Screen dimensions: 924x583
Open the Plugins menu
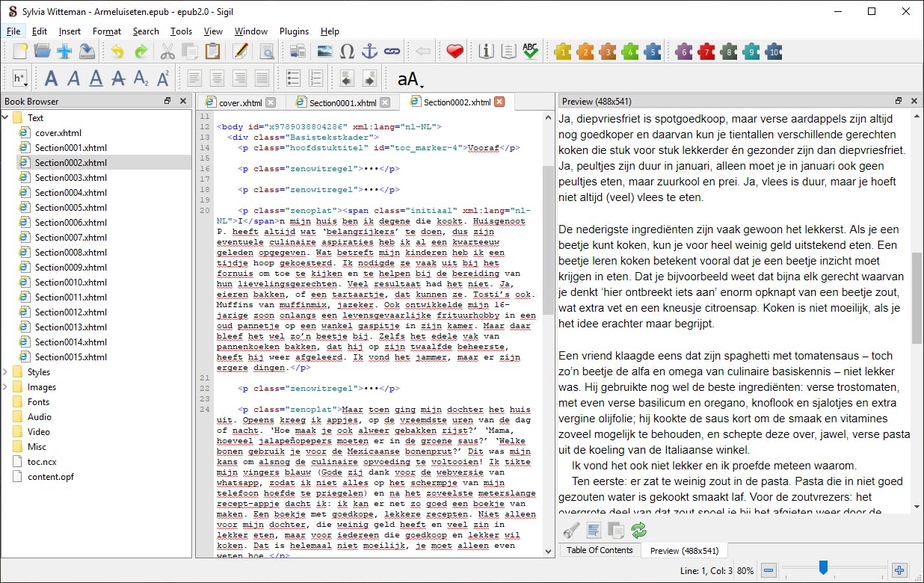(294, 31)
